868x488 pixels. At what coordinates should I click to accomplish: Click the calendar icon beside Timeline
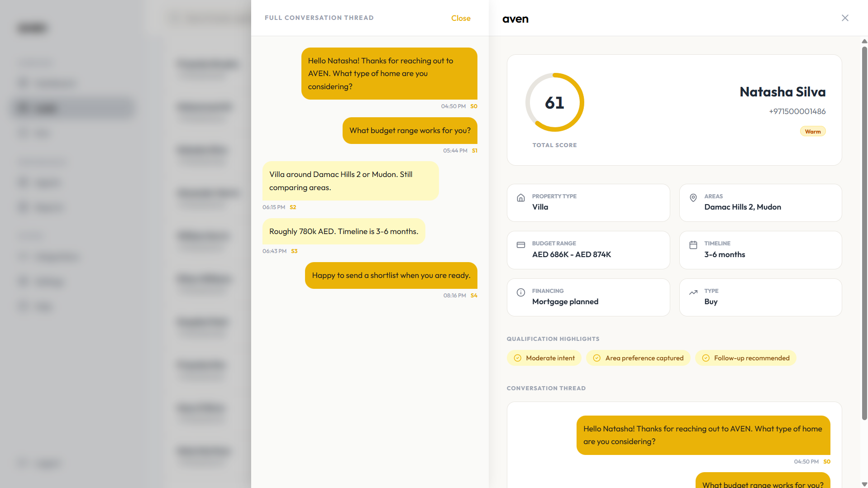(x=693, y=245)
